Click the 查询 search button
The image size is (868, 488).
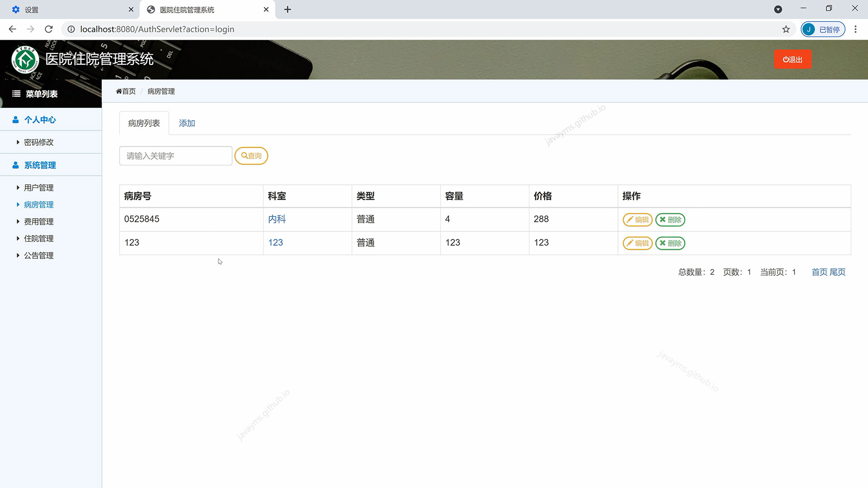(251, 156)
